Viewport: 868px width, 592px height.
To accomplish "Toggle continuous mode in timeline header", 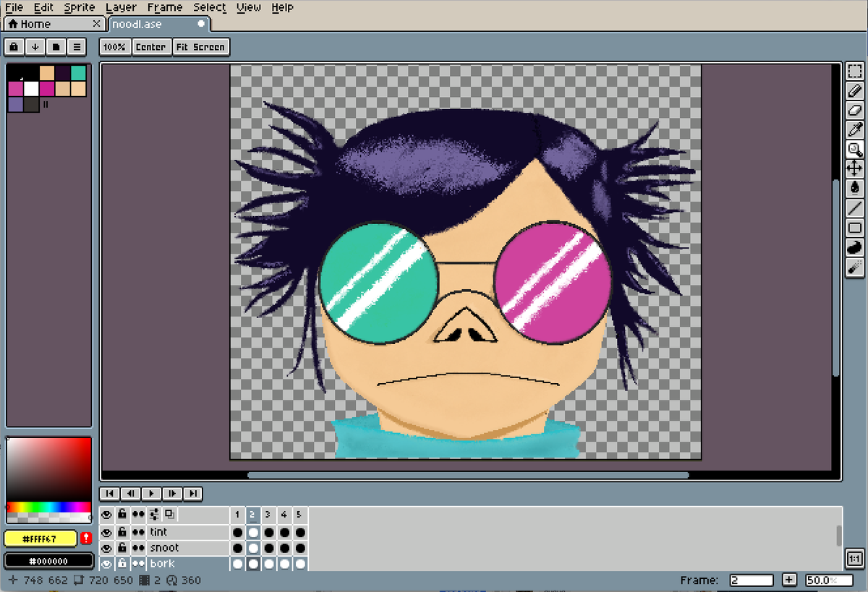I will coord(138,515).
